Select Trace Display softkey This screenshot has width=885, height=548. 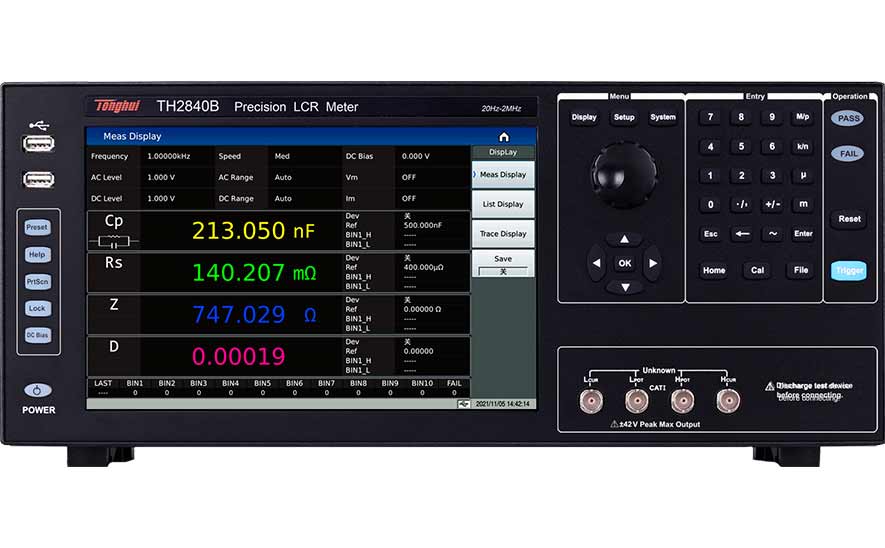(503, 234)
